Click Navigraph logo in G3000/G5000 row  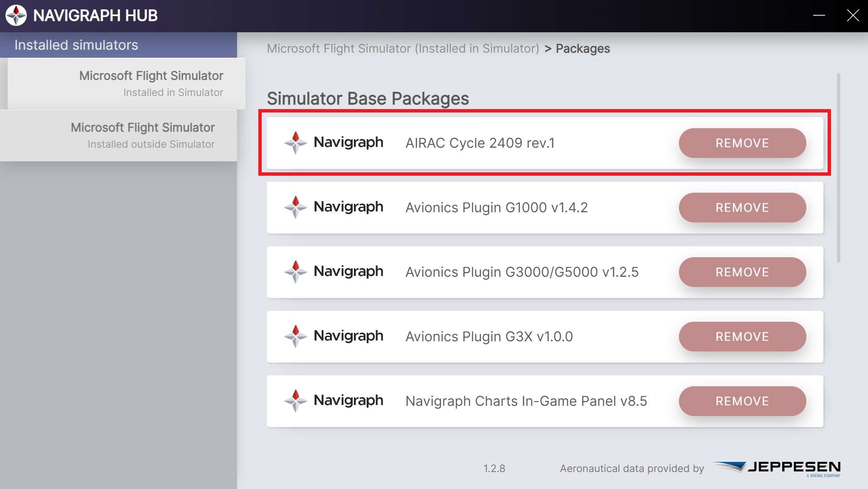(x=334, y=272)
